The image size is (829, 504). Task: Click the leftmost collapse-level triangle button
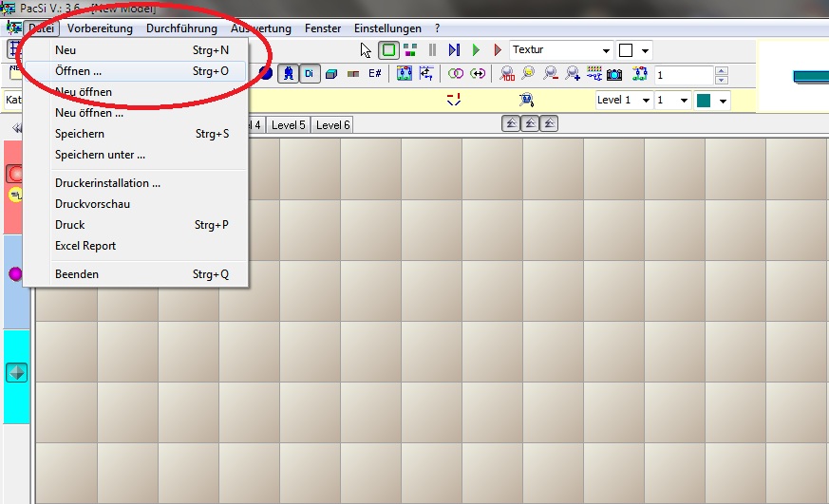point(511,123)
